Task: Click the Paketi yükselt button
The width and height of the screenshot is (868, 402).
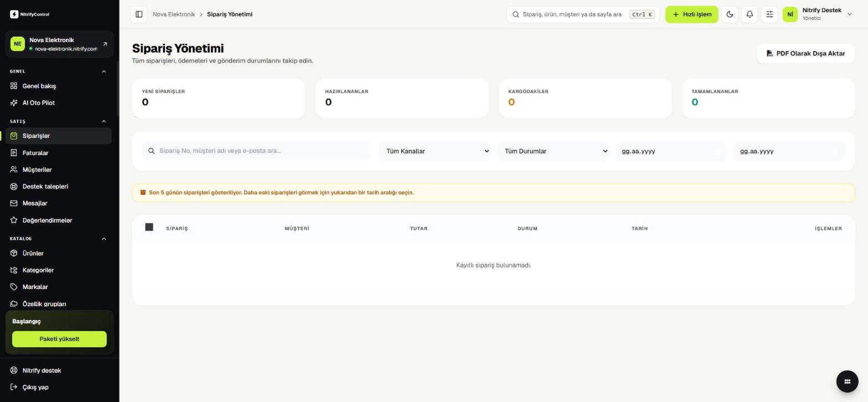Action: 59,339
